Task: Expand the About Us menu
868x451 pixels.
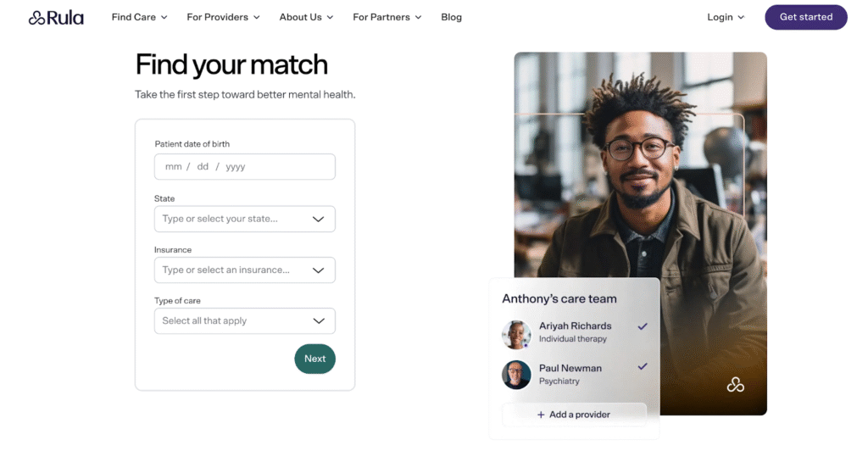Action: [x=306, y=17]
